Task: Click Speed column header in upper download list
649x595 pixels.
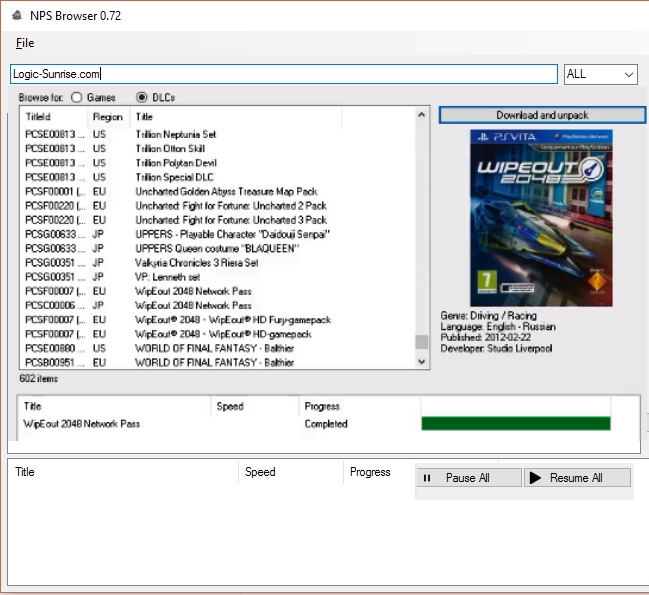Action: click(x=255, y=406)
